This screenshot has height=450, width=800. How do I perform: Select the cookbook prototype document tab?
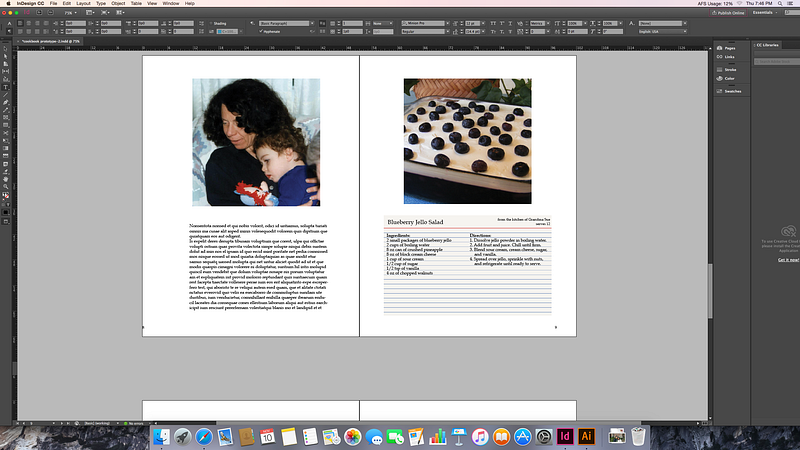[x=51, y=41]
